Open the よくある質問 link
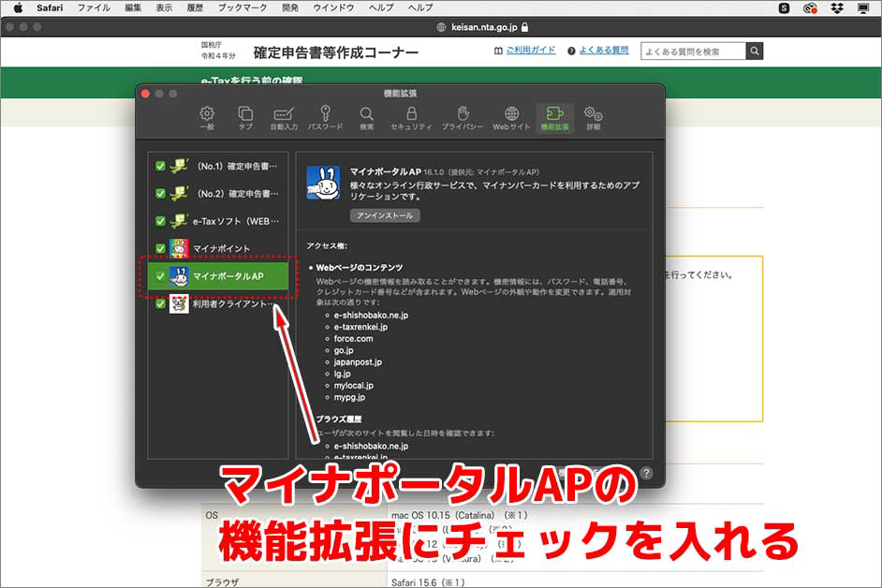The width and height of the screenshot is (882, 588). click(x=603, y=51)
